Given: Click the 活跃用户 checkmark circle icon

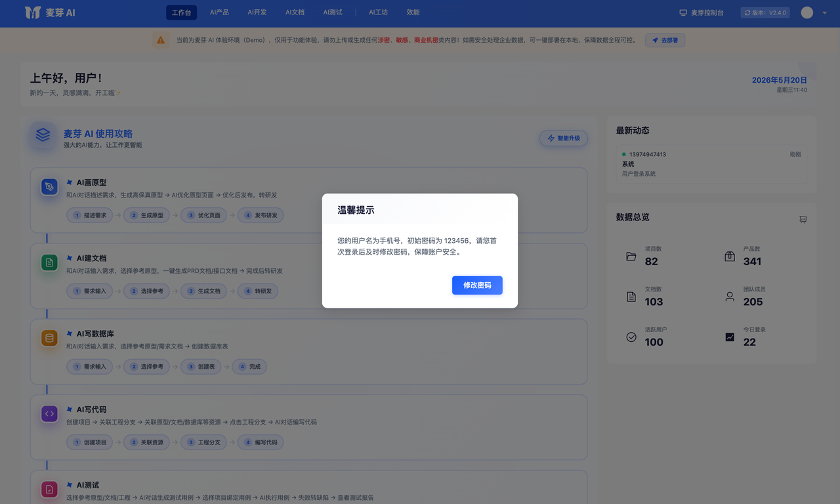Looking at the screenshot, I should coord(631,337).
